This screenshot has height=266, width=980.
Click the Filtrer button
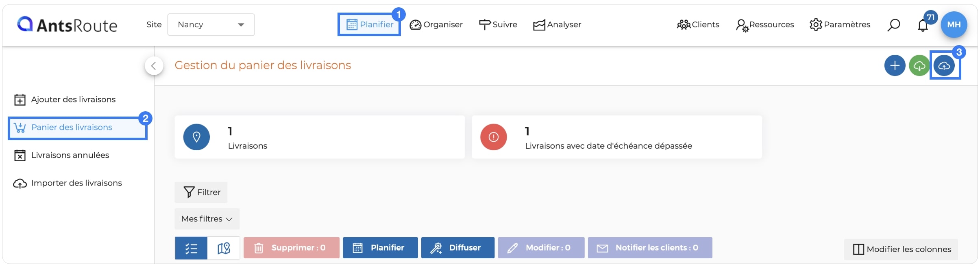coord(201,192)
